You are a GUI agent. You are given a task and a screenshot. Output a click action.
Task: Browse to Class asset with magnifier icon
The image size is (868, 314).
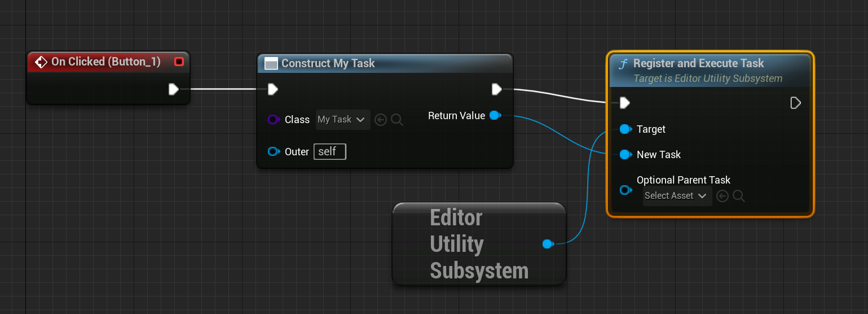tap(397, 120)
